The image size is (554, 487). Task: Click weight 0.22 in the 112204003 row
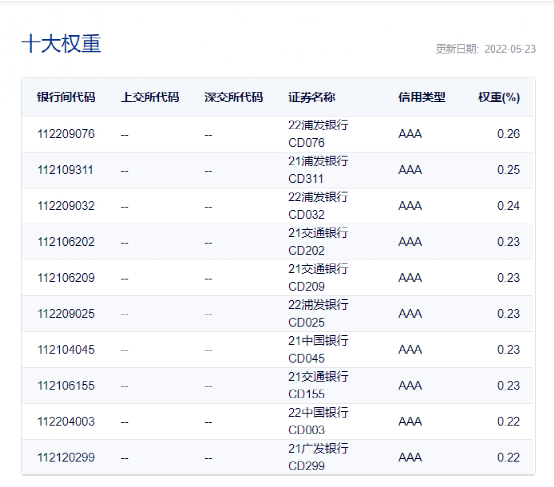coord(508,422)
